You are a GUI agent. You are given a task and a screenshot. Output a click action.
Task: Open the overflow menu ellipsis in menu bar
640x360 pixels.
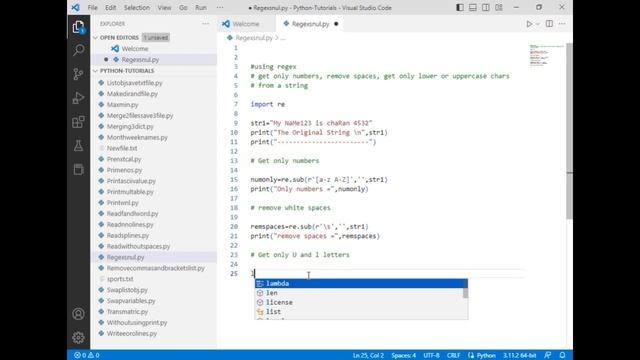pos(220,8)
